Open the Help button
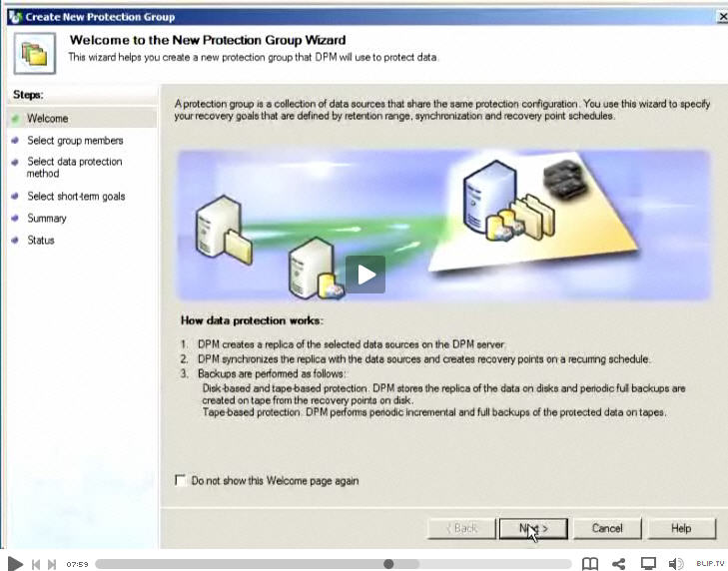This screenshot has height=571, width=728. (681, 528)
